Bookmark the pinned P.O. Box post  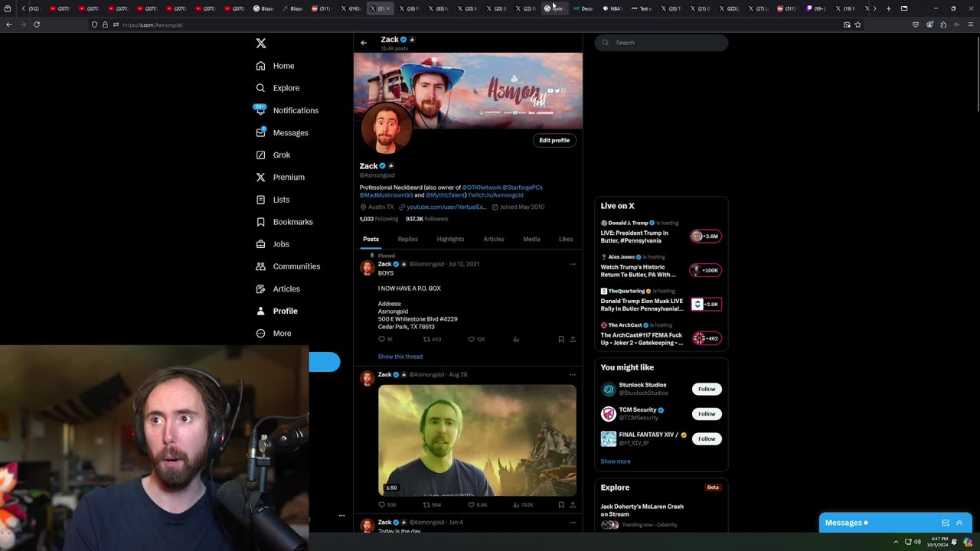(561, 339)
